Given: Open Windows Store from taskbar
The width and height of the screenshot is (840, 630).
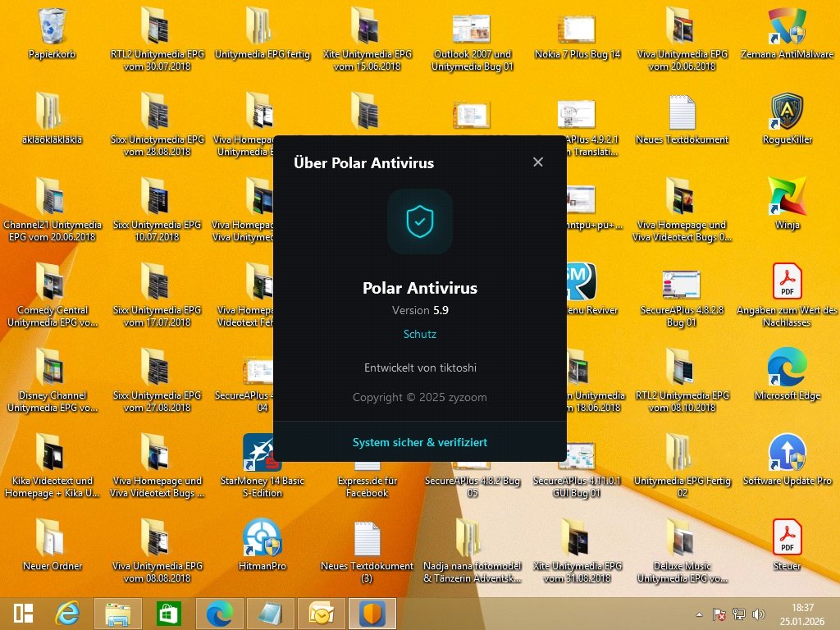Looking at the screenshot, I should [168, 614].
